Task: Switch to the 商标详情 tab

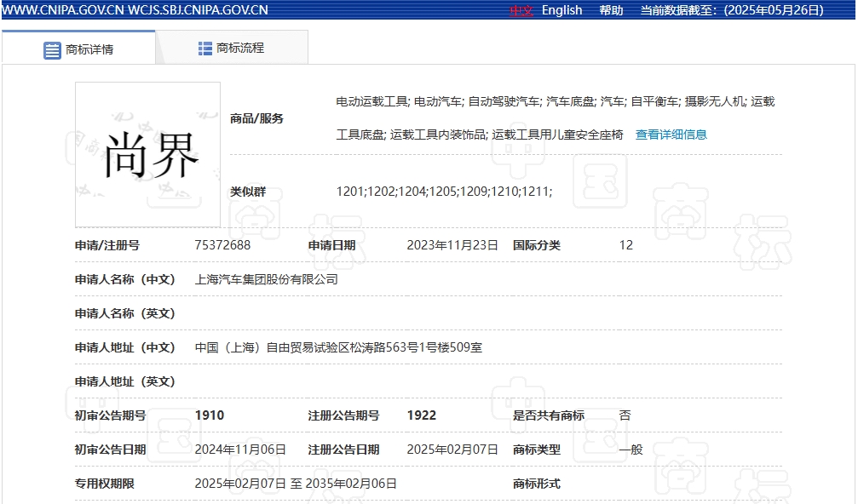Action: point(78,49)
